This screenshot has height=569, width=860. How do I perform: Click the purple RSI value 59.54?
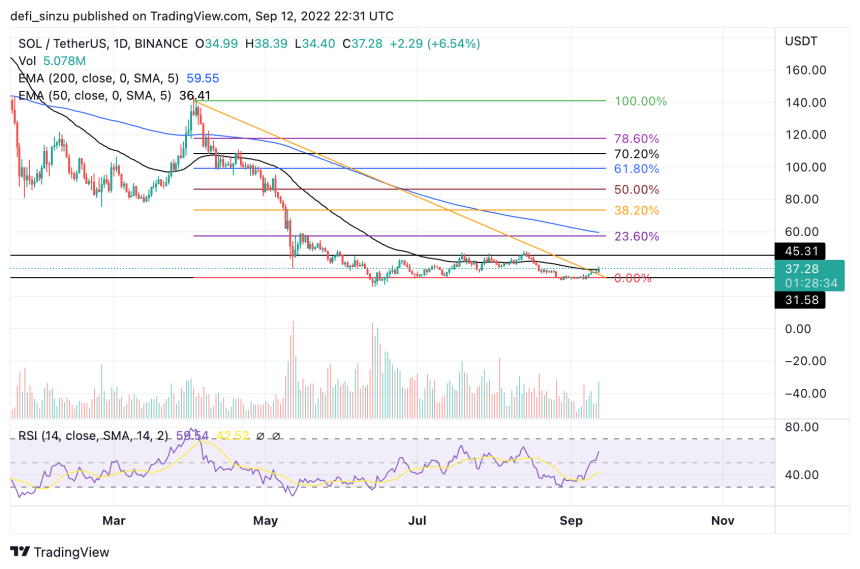192,436
